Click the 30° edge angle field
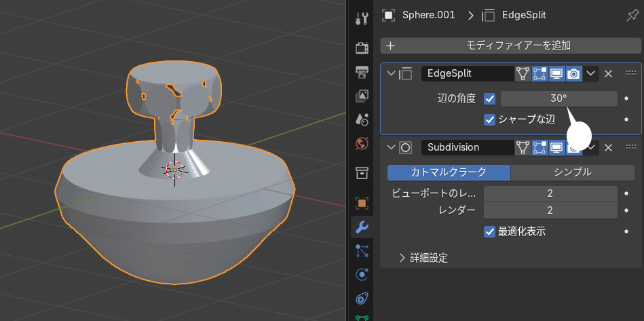Viewport: 644px width, 321px height. pos(558,99)
